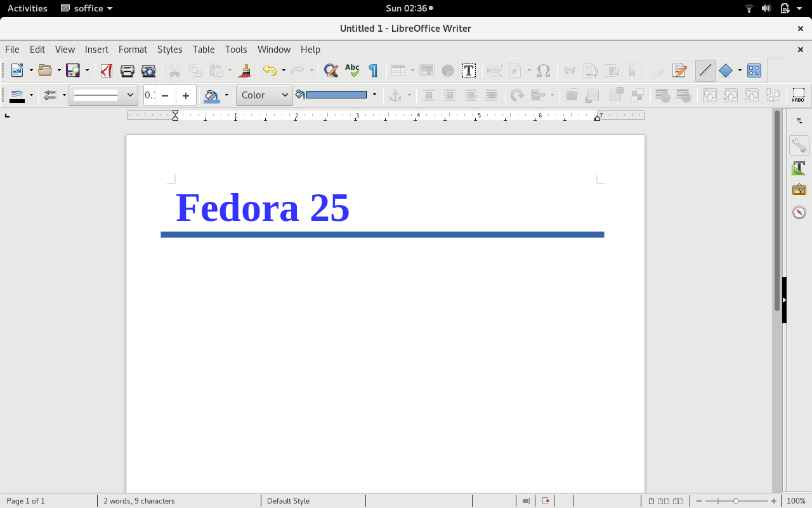The height and width of the screenshot is (508, 812).
Task: Open fill color list dropdown arrow
Action: [374, 95]
